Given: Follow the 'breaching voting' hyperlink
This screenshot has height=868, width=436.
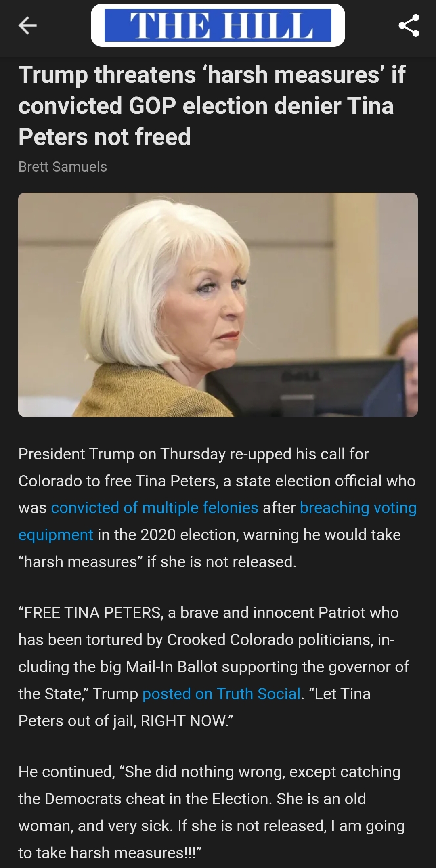Looking at the screenshot, I should pos(358,507).
